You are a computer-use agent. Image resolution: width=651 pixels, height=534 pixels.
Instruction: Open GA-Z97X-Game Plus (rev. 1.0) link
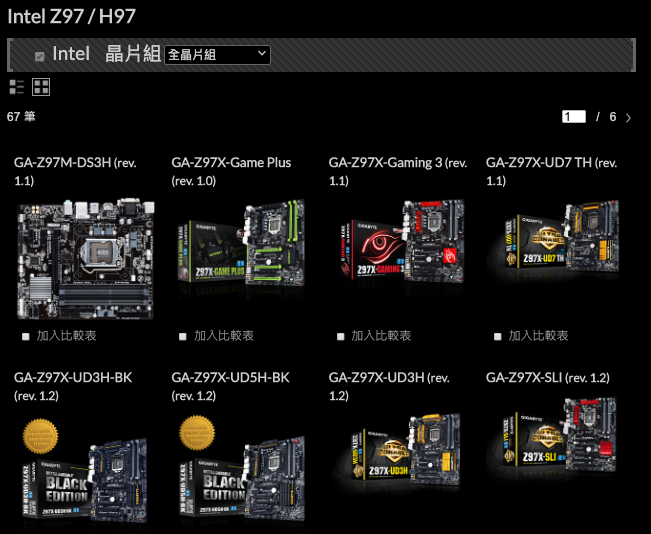[231, 171]
